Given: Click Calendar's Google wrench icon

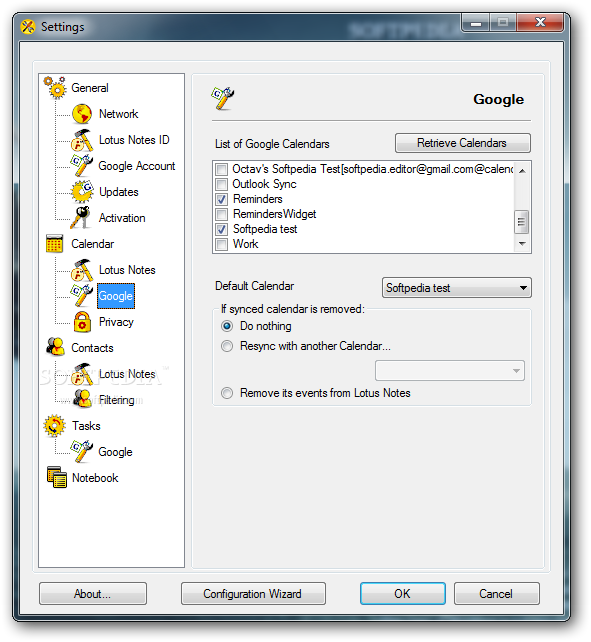Looking at the screenshot, I should point(82,296).
